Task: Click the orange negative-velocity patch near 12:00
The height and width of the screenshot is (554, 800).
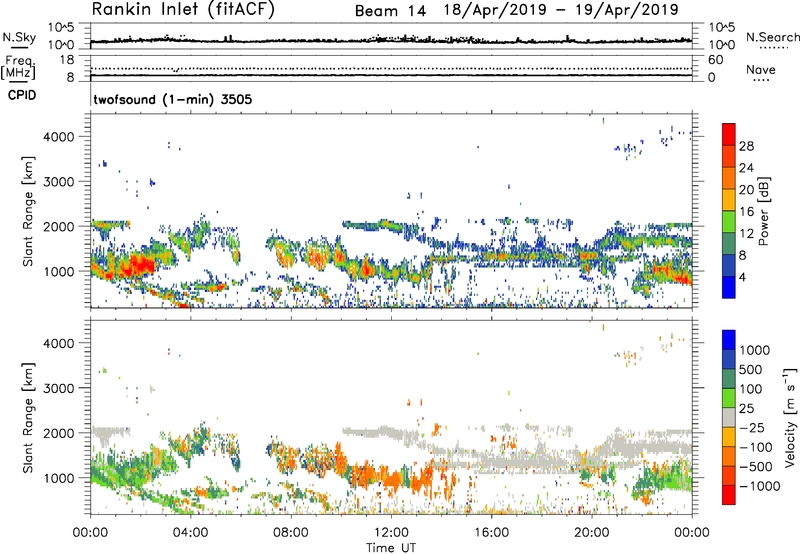Action: [x=393, y=480]
